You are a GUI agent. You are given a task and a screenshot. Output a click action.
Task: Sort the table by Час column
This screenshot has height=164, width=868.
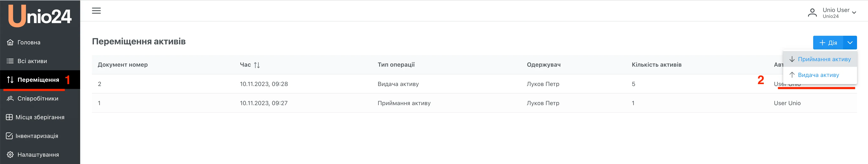tap(257, 65)
